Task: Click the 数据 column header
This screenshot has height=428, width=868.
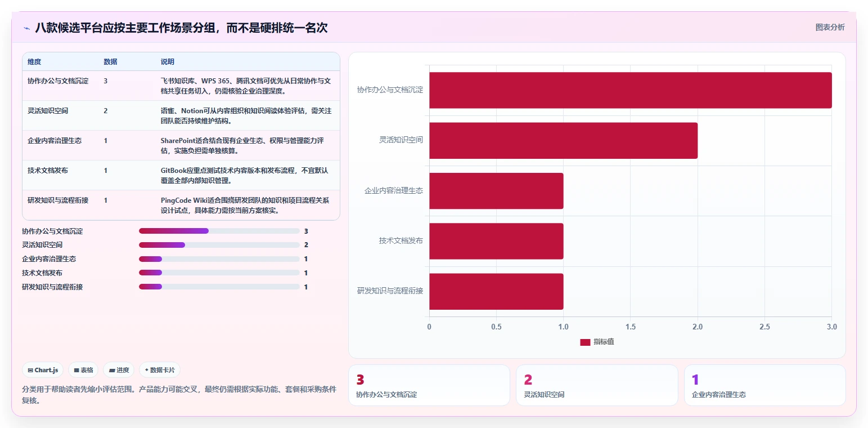Action: pyautogui.click(x=110, y=61)
